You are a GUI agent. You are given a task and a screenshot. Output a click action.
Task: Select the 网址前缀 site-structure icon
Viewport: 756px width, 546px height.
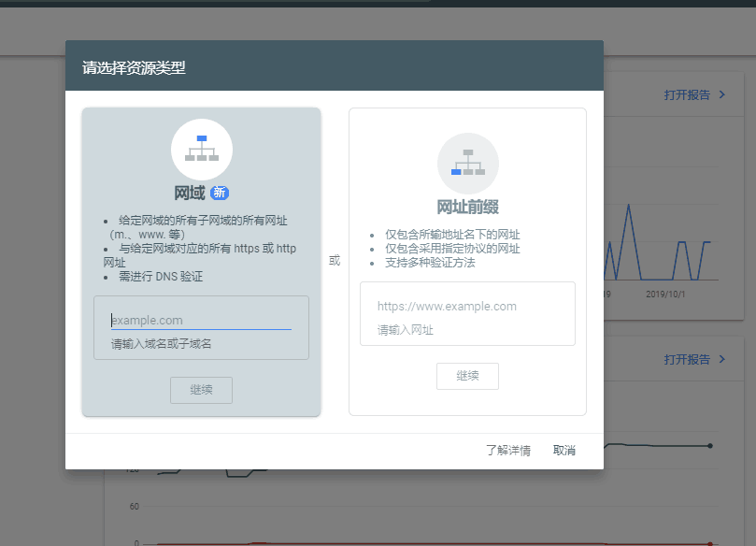click(x=467, y=165)
